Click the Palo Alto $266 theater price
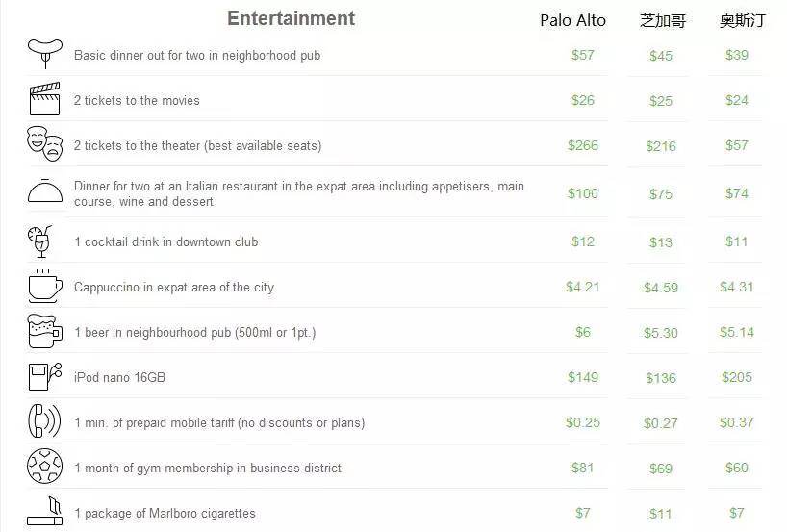The image size is (787, 532). (x=583, y=145)
